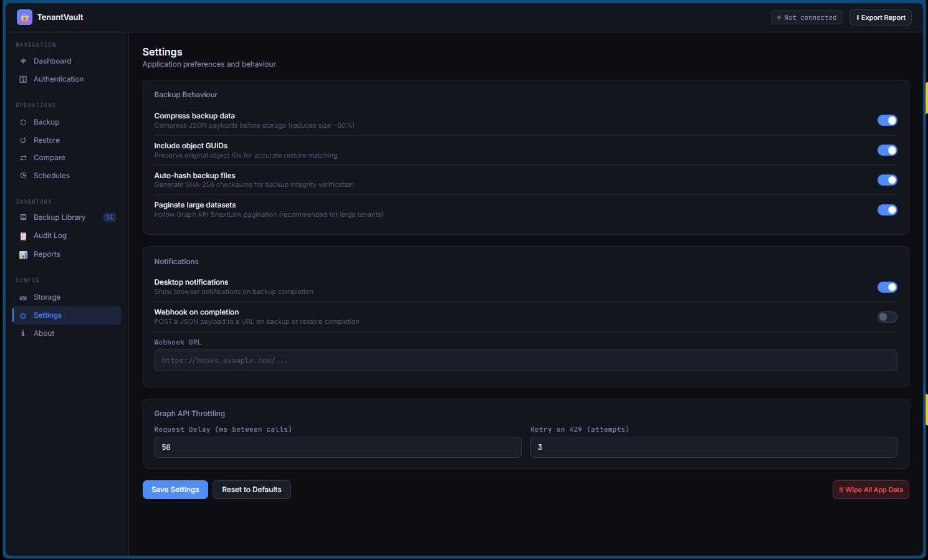The width and height of the screenshot is (928, 560).
Task: Open the About page
Action: (x=67, y=333)
